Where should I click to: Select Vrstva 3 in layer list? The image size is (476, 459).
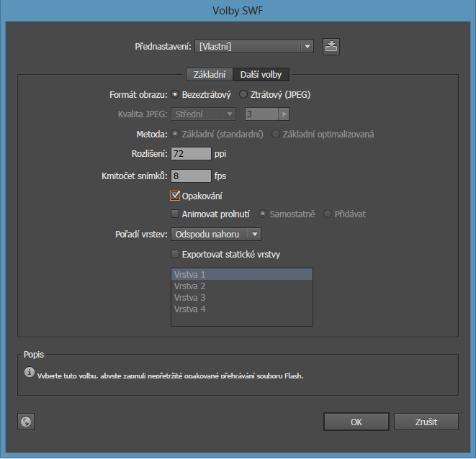coord(241,297)
